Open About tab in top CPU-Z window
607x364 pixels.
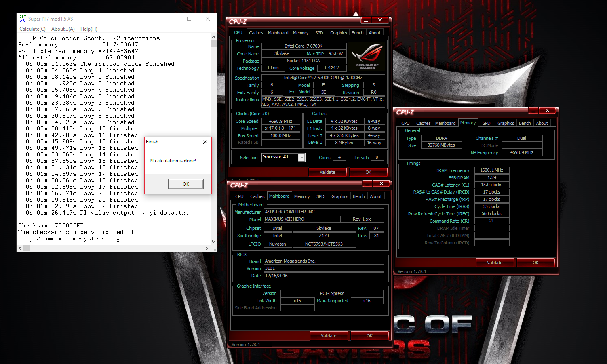tap(375, 33)
